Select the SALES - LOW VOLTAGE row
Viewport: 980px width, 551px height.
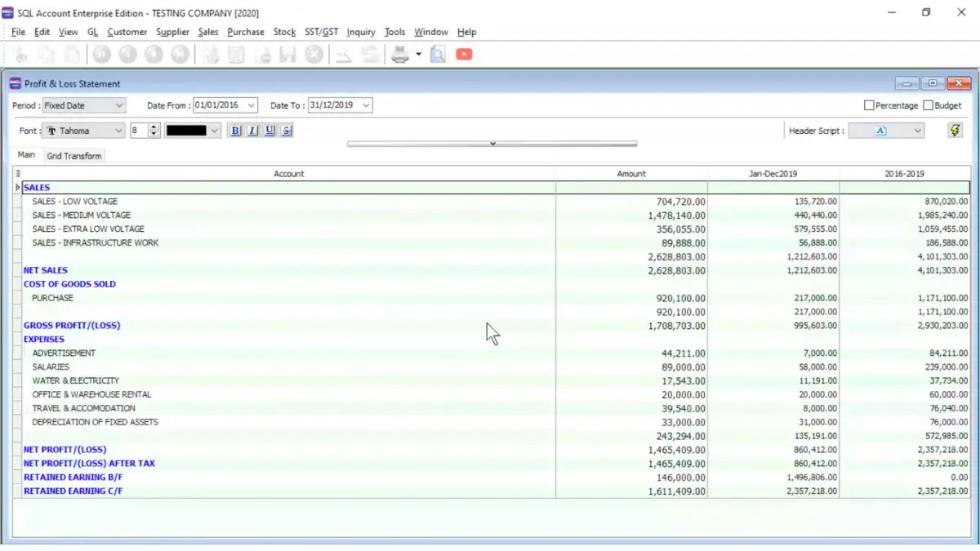coord(492,202)
